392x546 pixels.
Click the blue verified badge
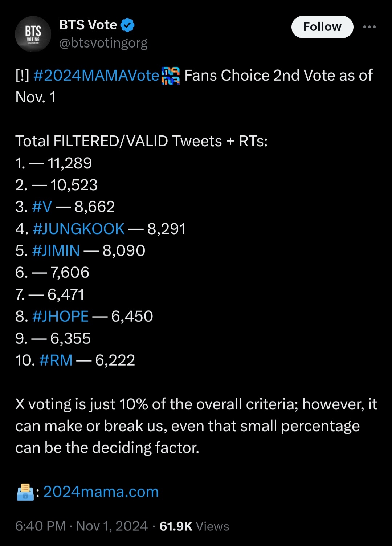[127, 25]
